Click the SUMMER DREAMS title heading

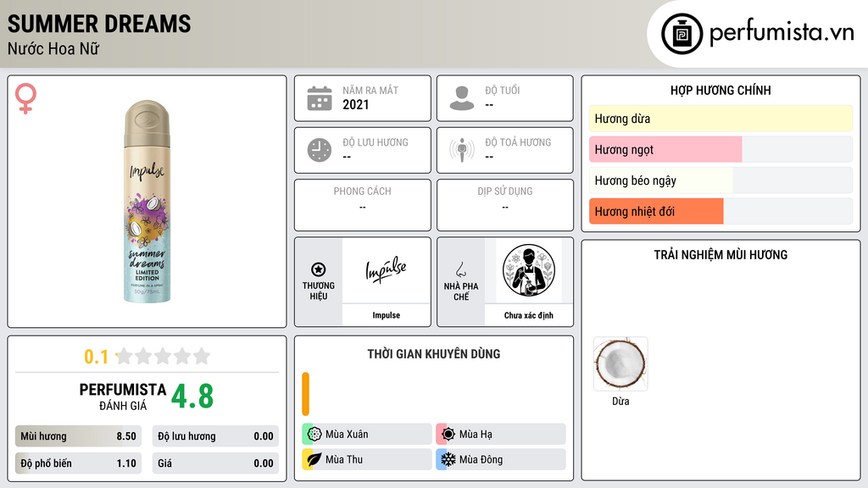click(99, 24)
